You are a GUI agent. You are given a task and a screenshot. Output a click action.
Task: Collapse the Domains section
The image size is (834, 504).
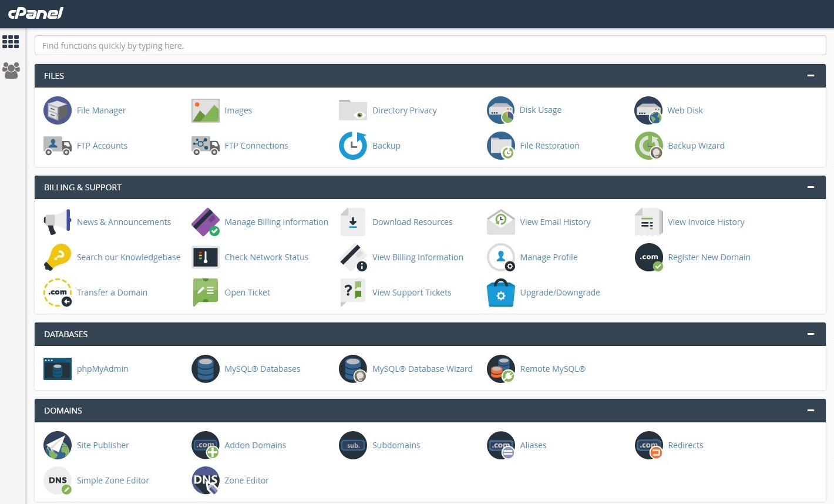click(811, 411)
